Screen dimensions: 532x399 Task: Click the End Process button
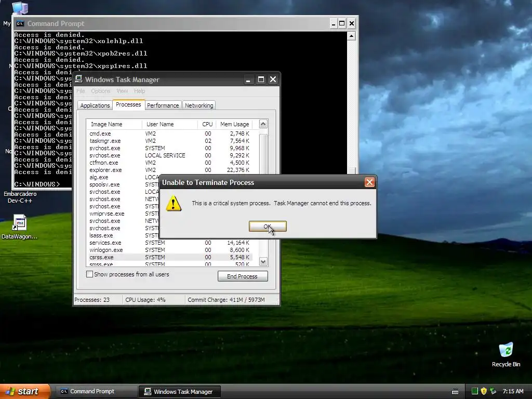243,276
